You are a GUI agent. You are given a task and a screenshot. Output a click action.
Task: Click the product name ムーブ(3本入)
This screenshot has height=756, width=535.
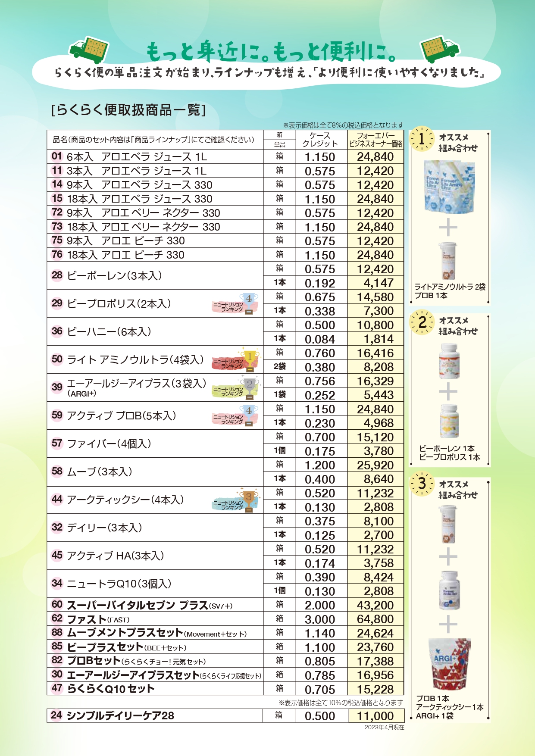100,472
